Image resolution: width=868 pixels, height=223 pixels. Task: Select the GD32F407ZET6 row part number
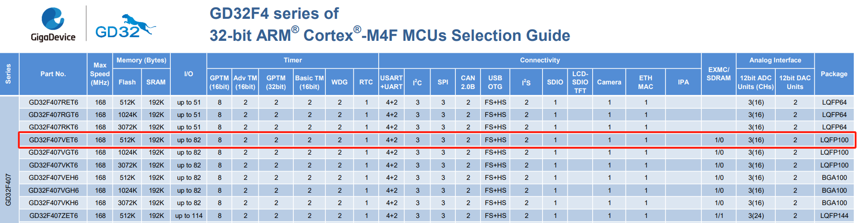(53, 216)
